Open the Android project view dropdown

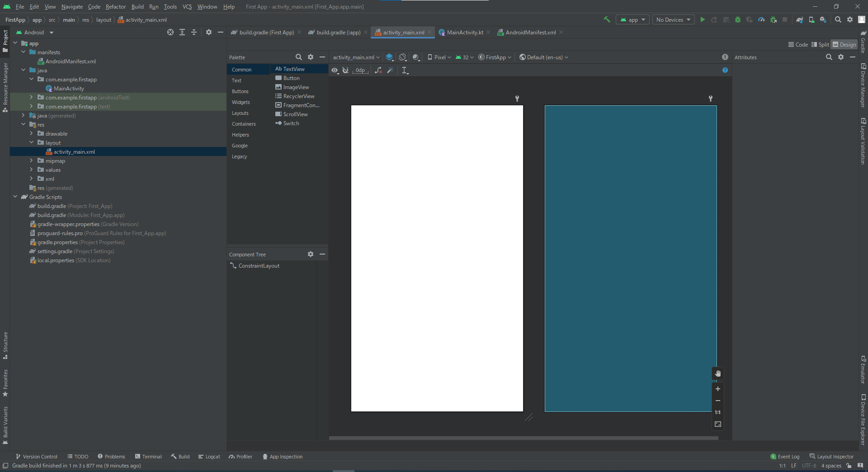click(x=35, y=32)
